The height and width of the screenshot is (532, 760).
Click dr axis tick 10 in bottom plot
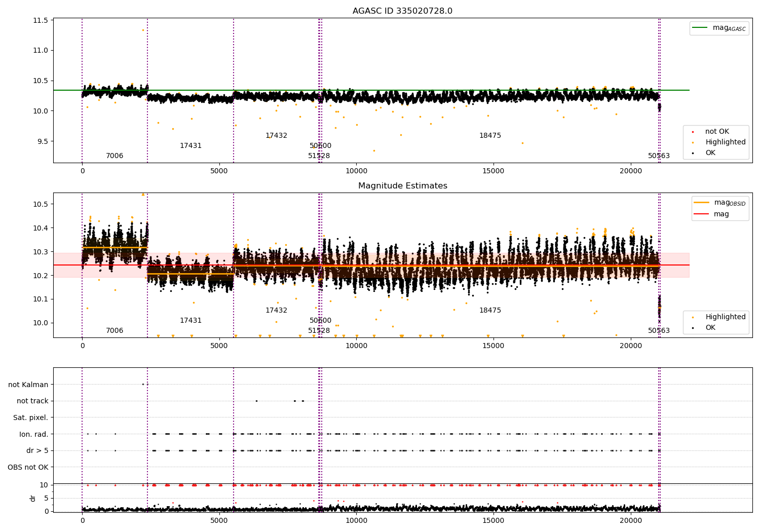44,485
